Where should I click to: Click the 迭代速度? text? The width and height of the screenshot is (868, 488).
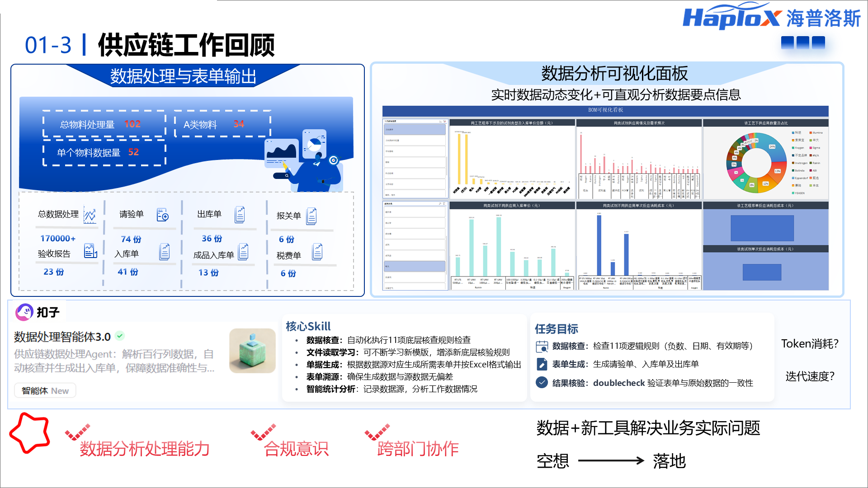810,376
